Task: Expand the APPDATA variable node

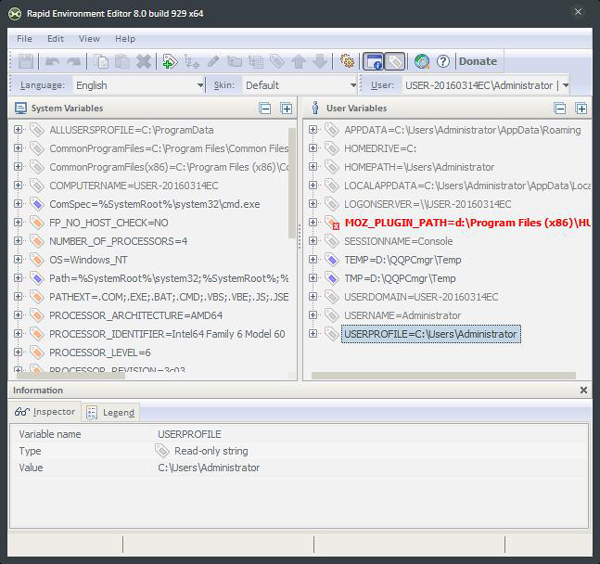Action: pos(313,129)
